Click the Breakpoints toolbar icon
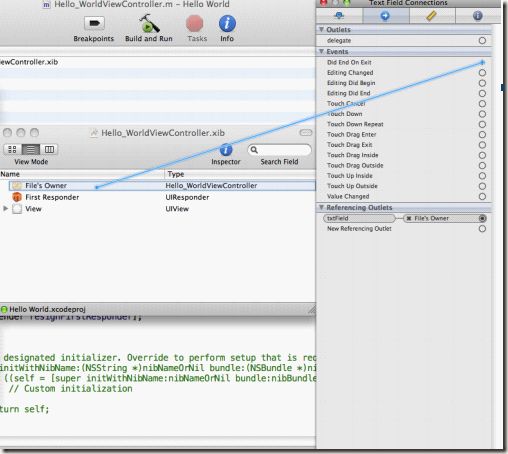 tap(94, 23)
